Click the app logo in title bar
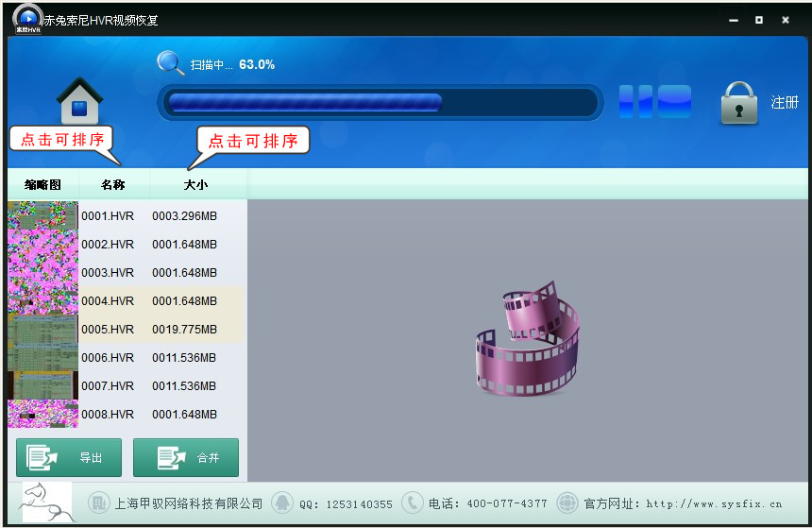812x528 pixels. tap(28, 19)
